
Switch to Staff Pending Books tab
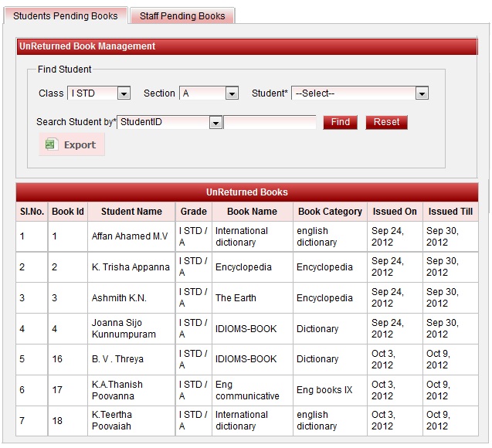click(182, 15)
